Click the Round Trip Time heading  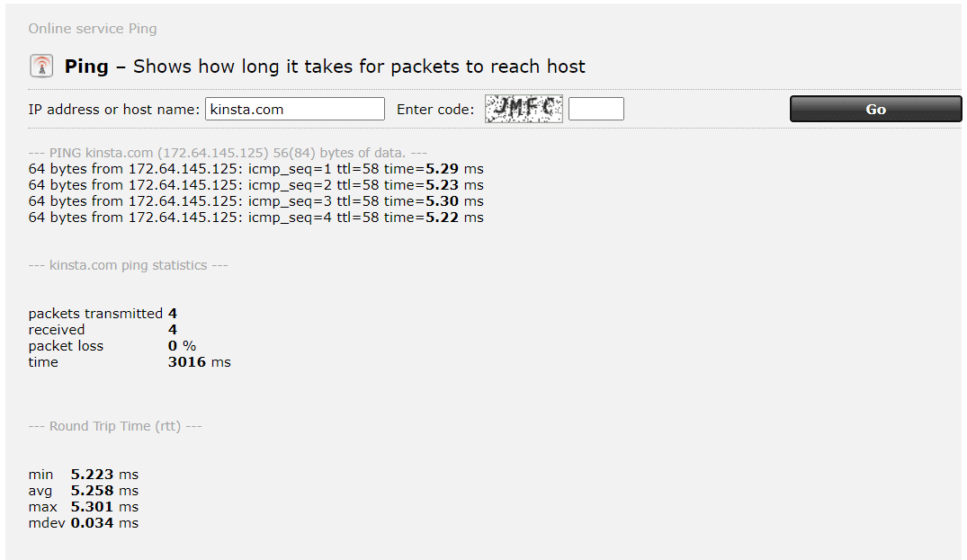tap(114, 425)
